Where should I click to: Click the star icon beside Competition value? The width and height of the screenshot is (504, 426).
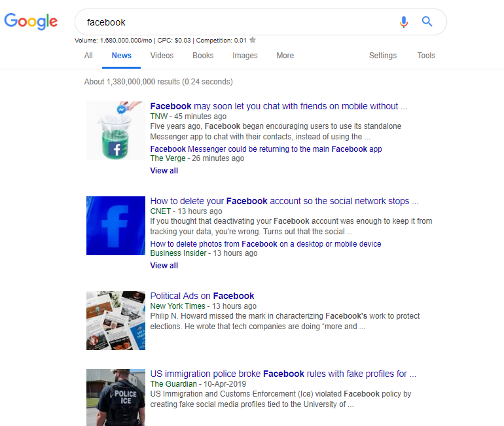pos(253,40)
